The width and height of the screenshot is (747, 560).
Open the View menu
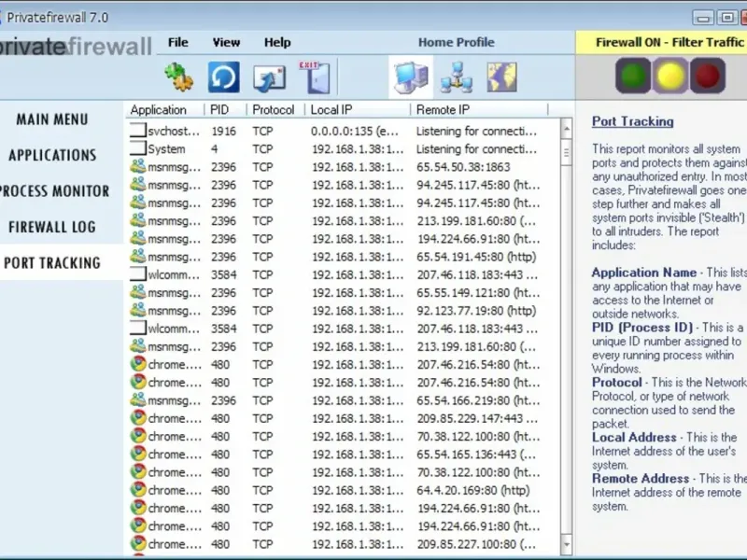[x=226, y=42]
